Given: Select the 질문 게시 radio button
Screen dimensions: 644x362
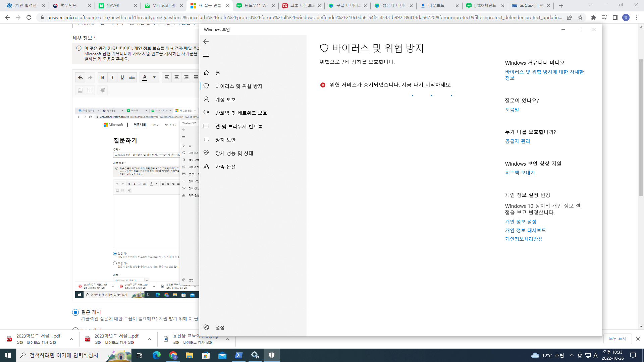Looking at the screenshot, I should [75, 312].
